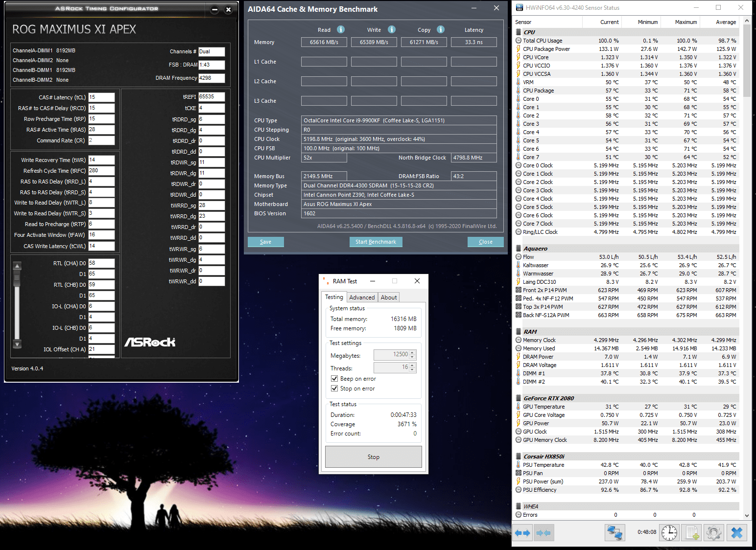Switch to the Advanced tab in RAM Test

point(362,298)
